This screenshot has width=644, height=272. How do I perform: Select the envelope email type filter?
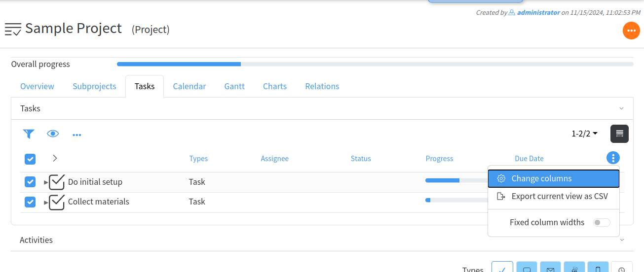point(550,268)
